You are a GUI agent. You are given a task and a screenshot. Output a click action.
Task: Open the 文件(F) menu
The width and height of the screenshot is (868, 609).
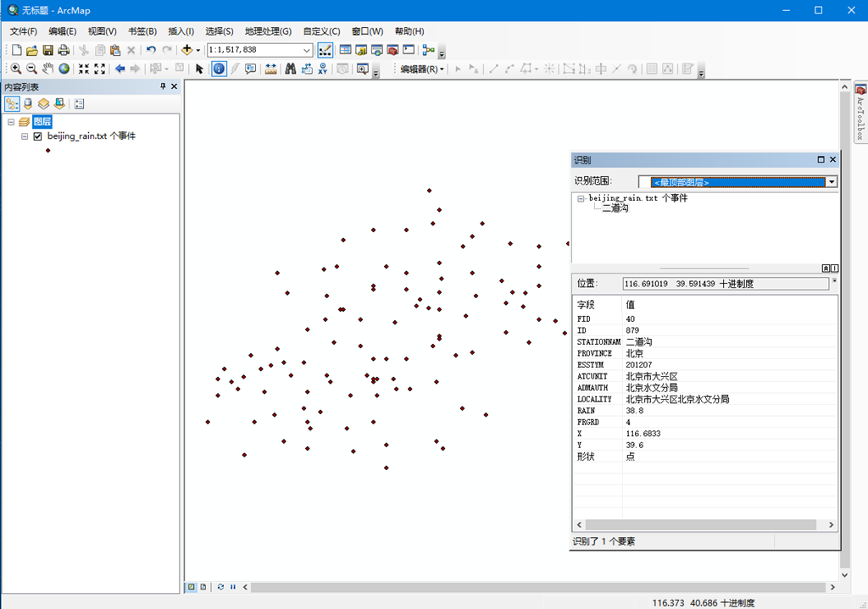[23, 31]
